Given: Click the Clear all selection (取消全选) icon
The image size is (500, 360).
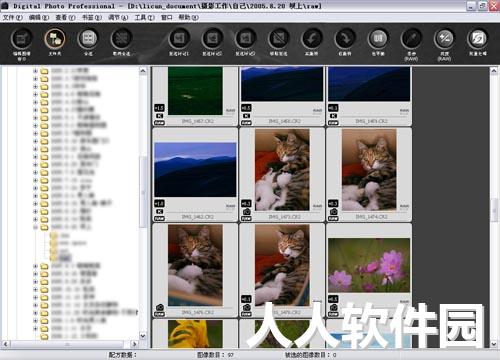Looking at the screenshot, I should (x=121, y=39).
